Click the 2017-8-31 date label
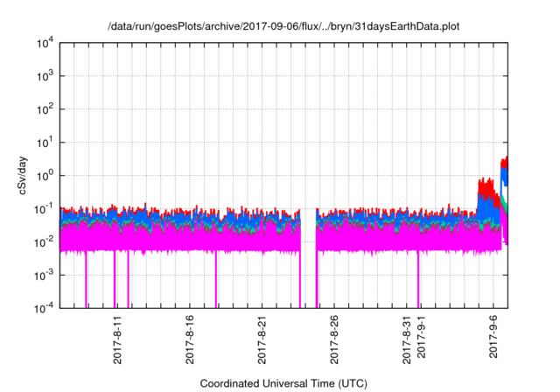The height and width of the screenshot is (392, 560). click(406, 339)
